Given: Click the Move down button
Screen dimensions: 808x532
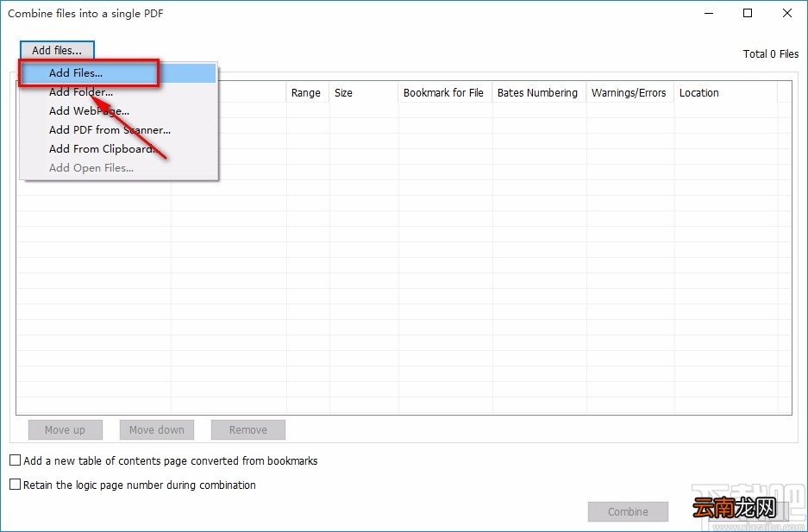Looking at the screenshot, I should click(157, 430).
